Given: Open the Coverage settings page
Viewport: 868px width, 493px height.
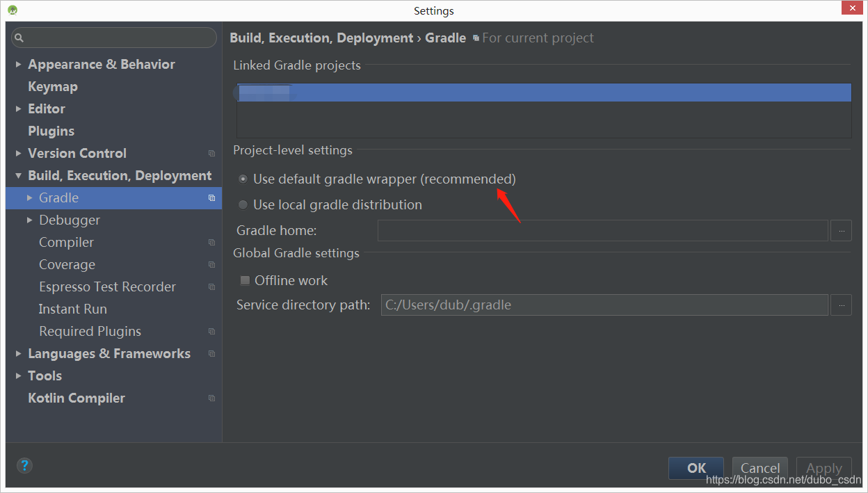Looking at the screenshot, I should click(67, 265).
